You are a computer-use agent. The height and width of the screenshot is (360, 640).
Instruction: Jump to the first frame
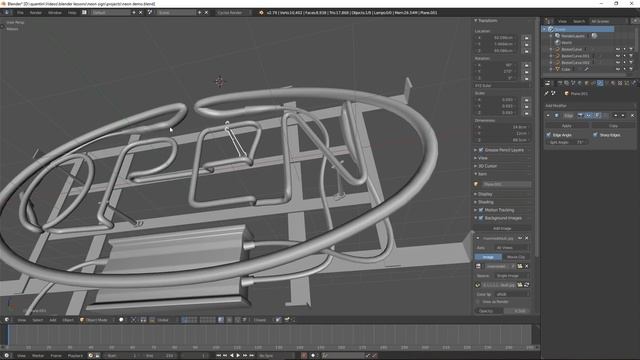218,356
